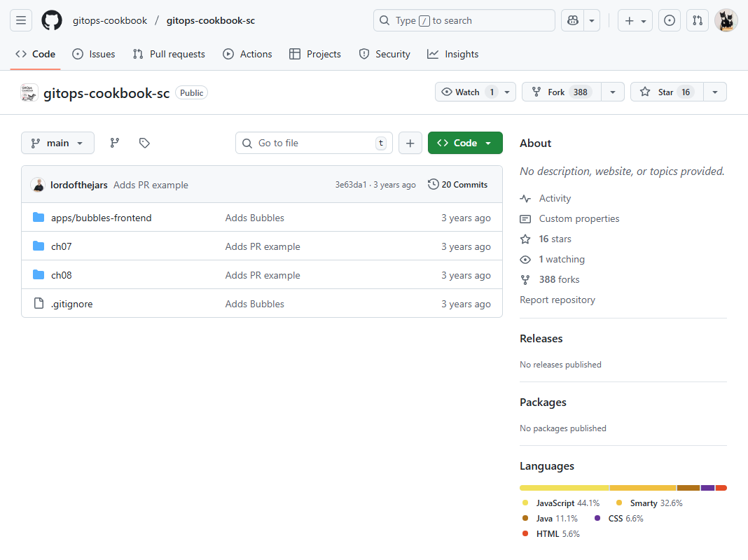Viewport: 748px width, 560px height.
Task: Open lordofthejars author link
Action: [78, 185]
